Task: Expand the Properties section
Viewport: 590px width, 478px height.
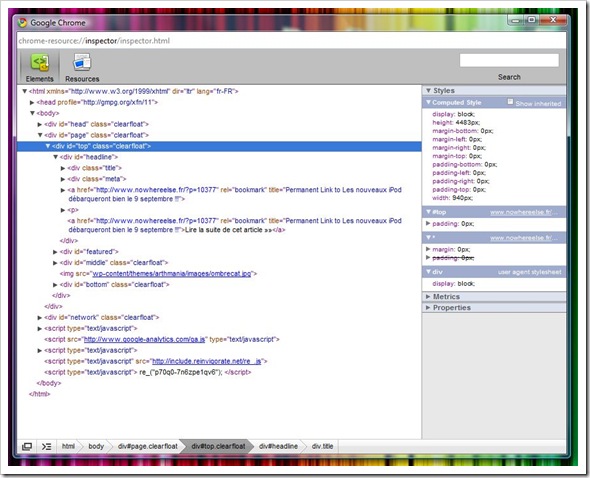Action: (x=428, y=308)
